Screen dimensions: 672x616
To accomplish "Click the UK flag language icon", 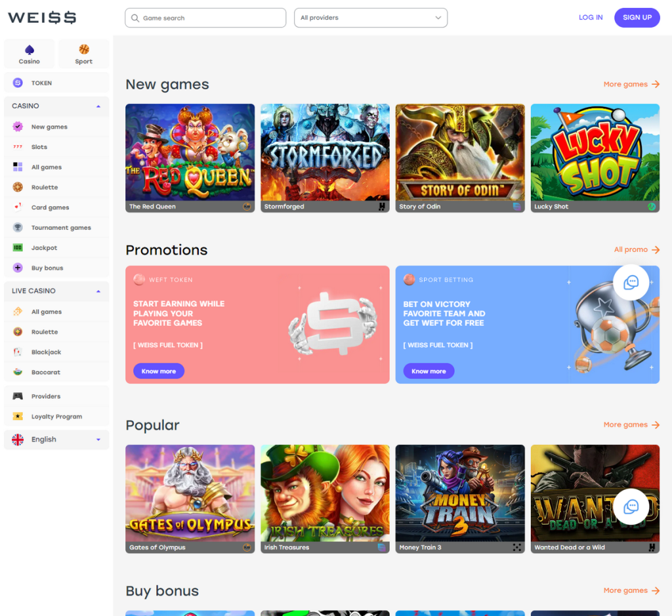I will tap(18, 439).
